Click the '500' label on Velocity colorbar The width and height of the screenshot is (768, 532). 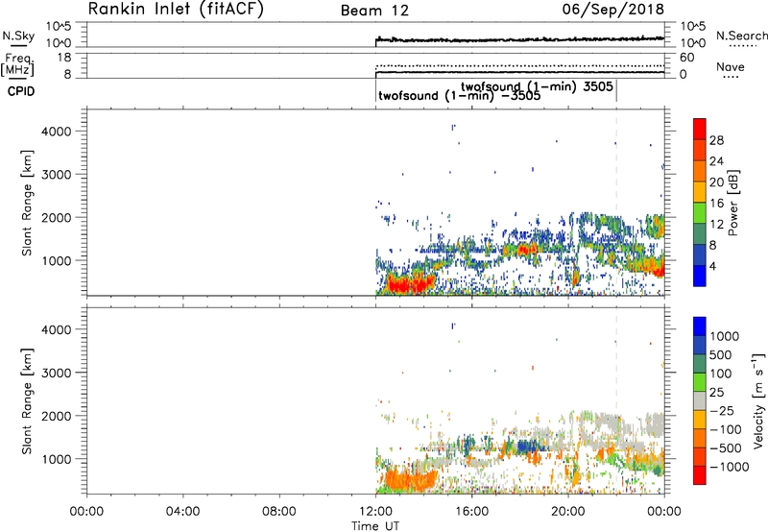tap(720, 355)
